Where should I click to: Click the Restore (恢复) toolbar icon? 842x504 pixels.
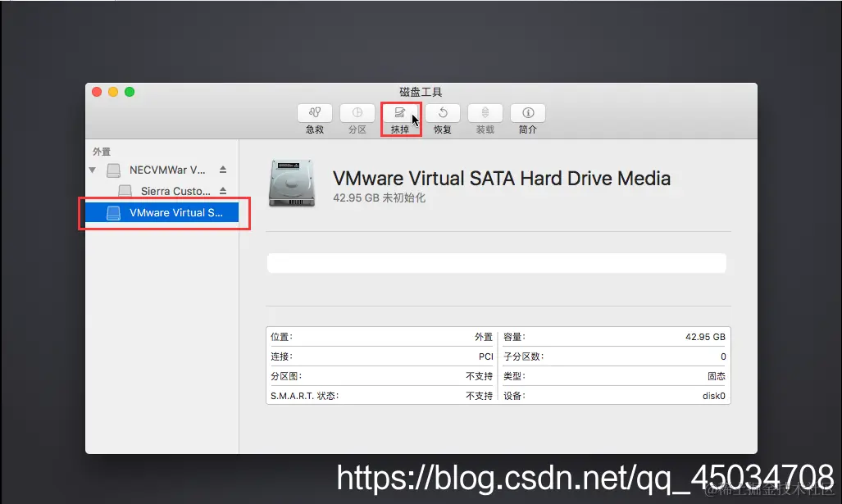pyautogui.click(x=443, y=113)
